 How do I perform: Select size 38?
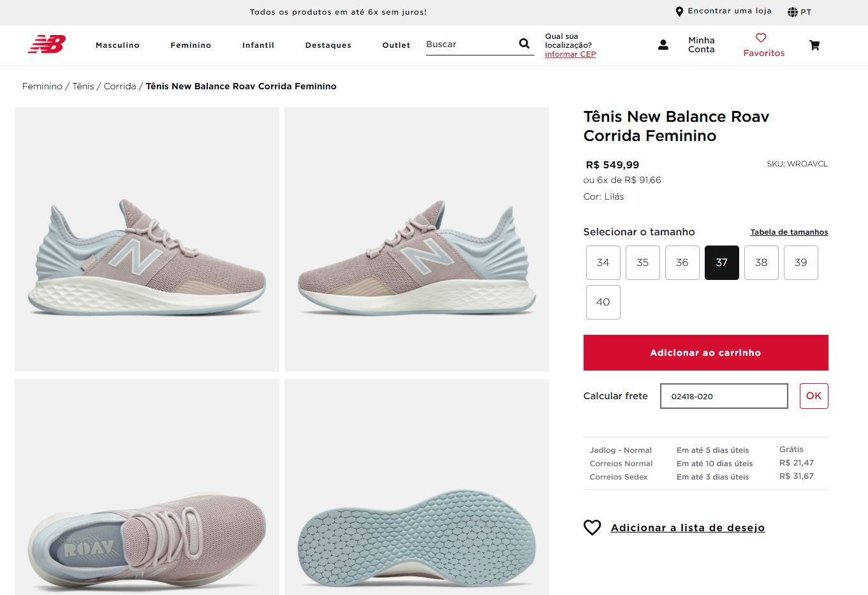[x=761, y=263]
